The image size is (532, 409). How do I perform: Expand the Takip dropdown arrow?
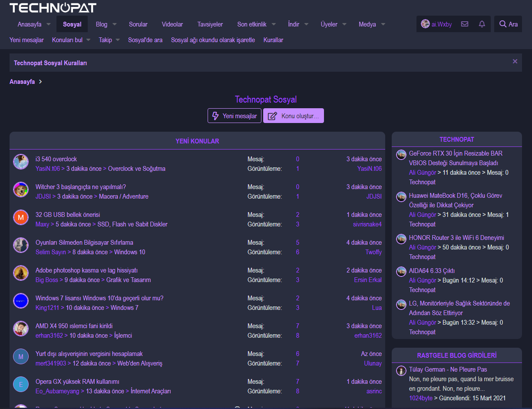[117, 40]
